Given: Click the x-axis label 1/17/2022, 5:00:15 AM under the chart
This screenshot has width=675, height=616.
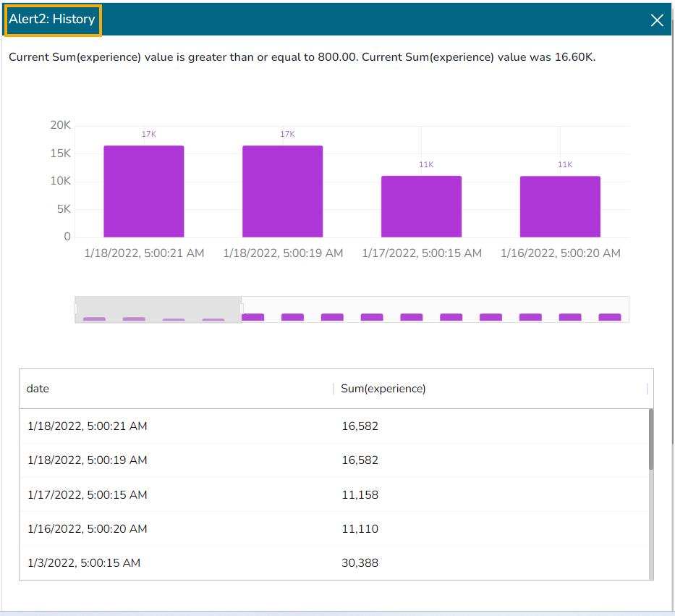Looking at the screenshot, I should [421, 253].
